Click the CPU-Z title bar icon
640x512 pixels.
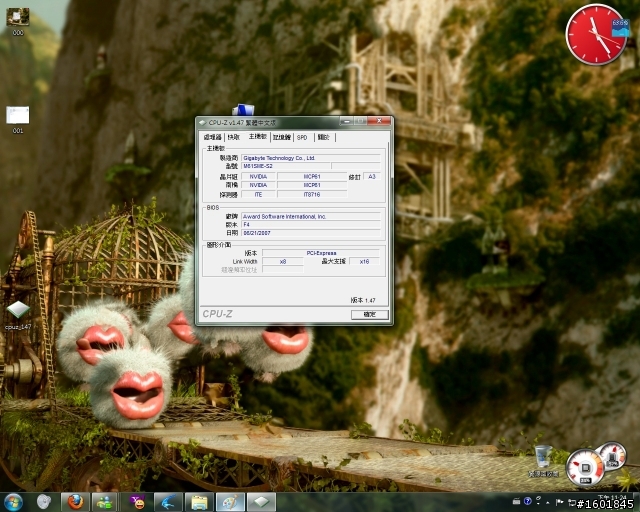tap(202, 122)
